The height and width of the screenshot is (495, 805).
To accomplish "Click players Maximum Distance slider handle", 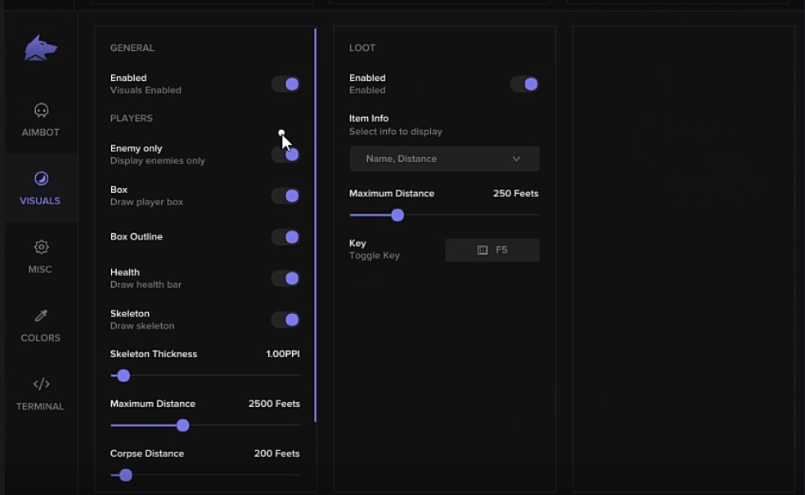I will tap(183, 426).
